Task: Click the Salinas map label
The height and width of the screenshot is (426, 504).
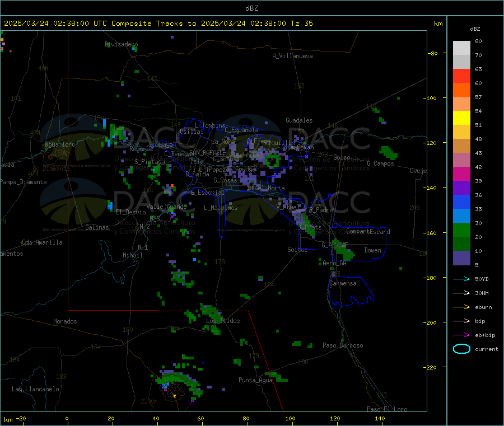Action: click(97, 227)
